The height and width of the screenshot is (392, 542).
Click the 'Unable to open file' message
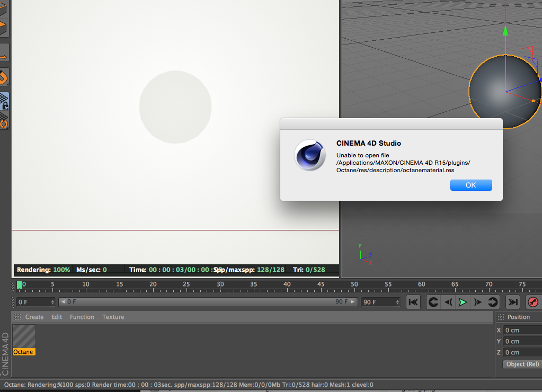point(362,155)
